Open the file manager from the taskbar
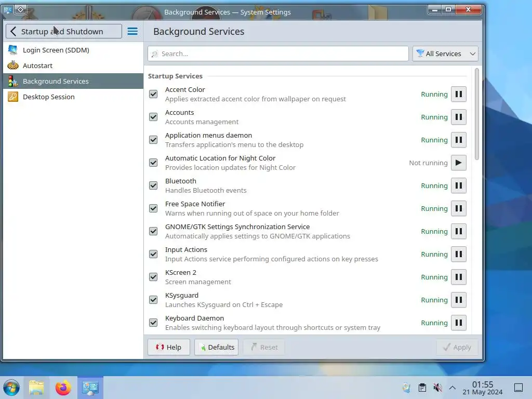The image size is (532, 399). pyautogui.click(x=36, y=388)
